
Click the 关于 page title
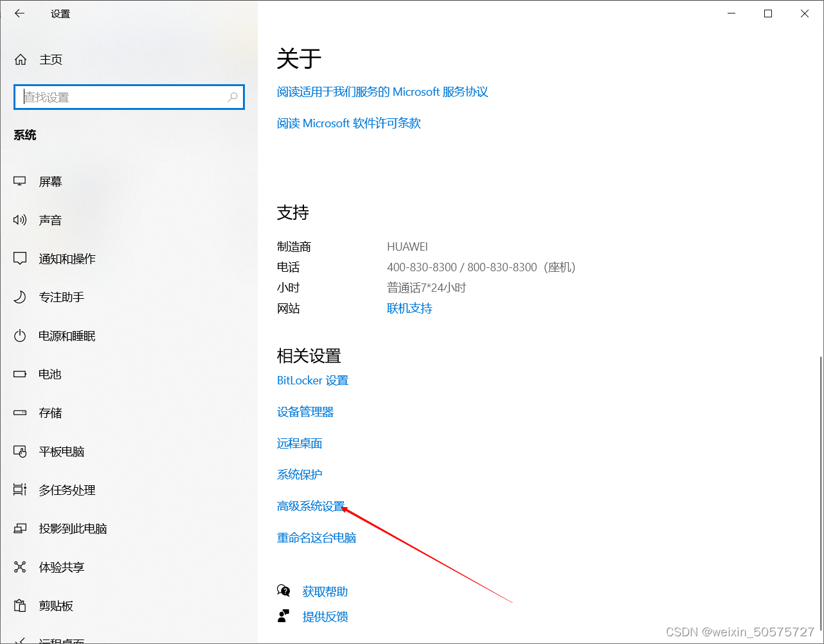(299, 58)
